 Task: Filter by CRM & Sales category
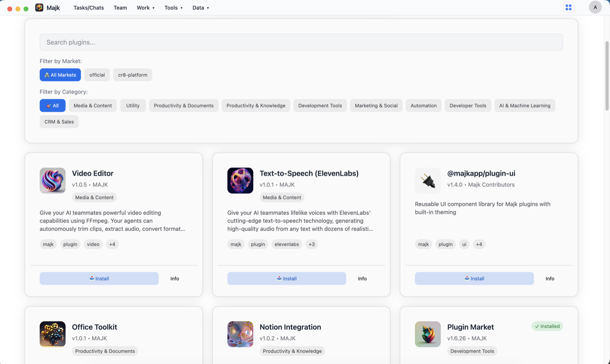(x=59, y=122)
